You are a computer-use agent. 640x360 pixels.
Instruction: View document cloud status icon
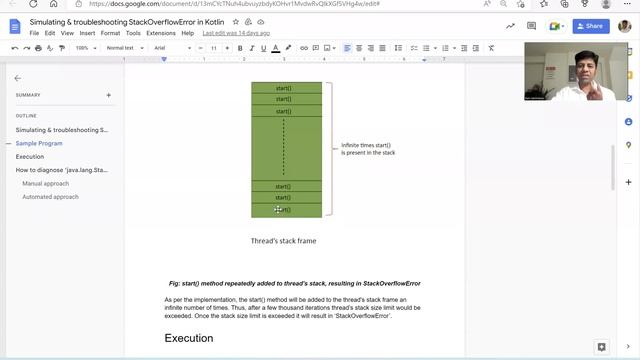coord(260,22)
